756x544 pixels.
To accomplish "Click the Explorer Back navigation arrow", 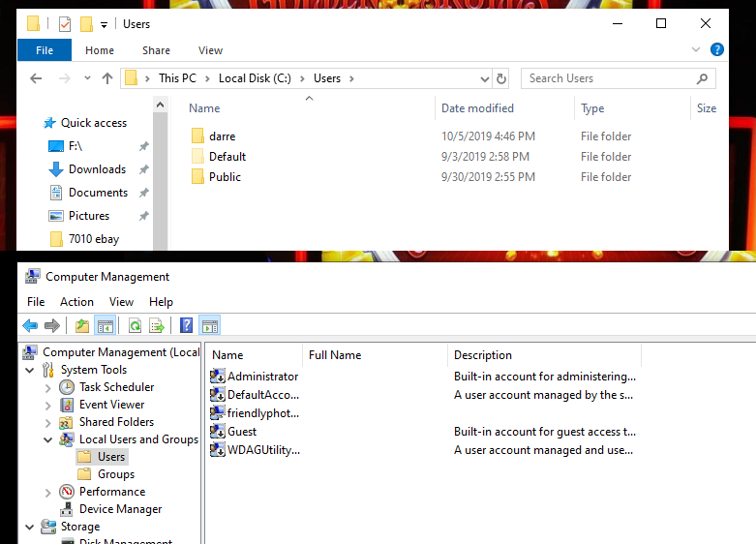I will pyautogui.click(x=36, y=78).
